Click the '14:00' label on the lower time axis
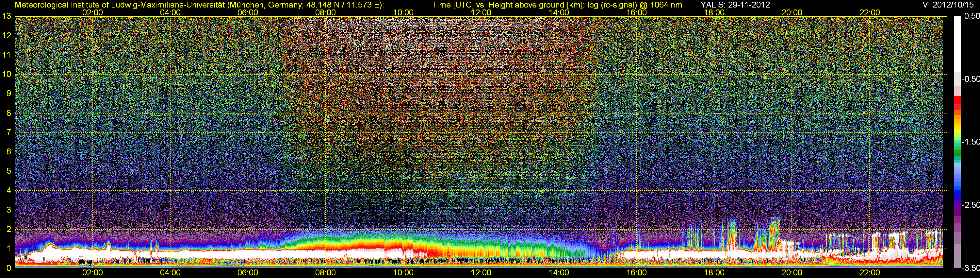 (559, 273)
